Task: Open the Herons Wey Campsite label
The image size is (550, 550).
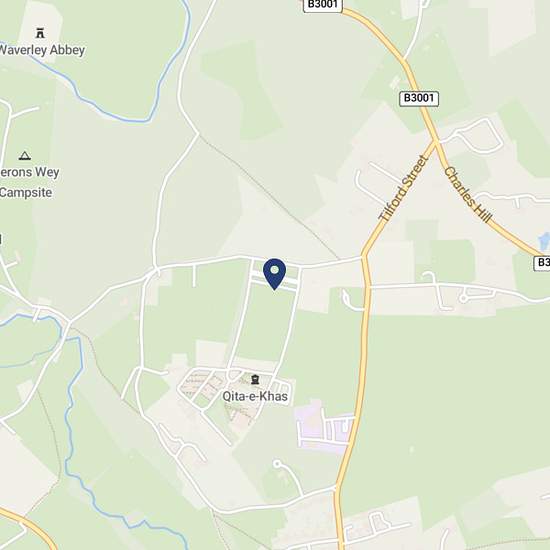Action: 29,182
